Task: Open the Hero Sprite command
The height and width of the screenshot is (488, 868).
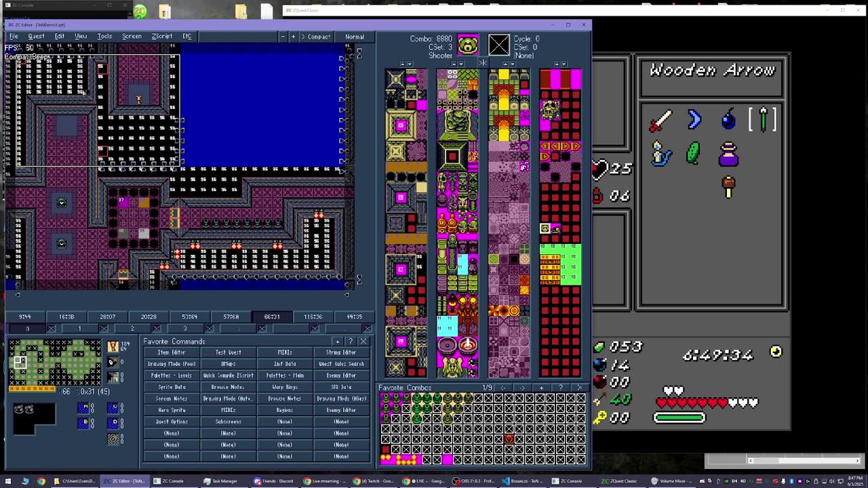Action: (172, 410)
